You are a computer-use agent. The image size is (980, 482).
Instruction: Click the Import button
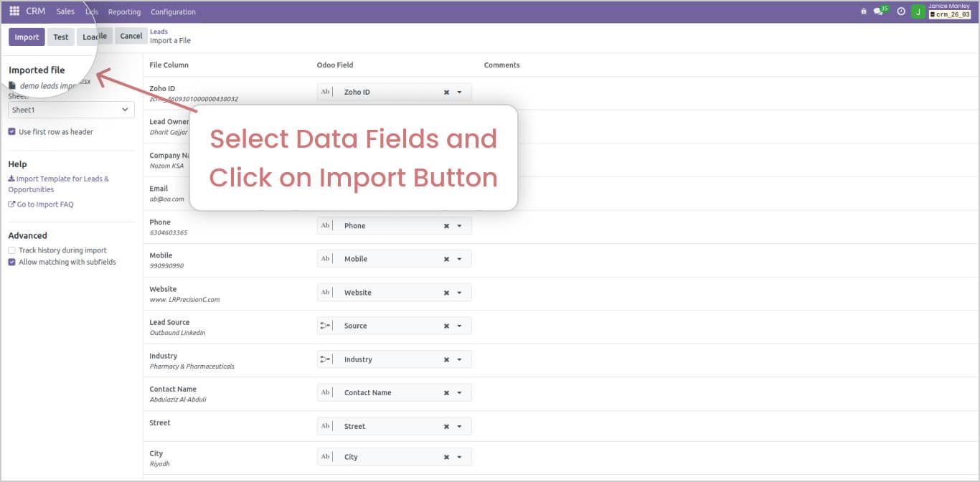click(26, 36)
